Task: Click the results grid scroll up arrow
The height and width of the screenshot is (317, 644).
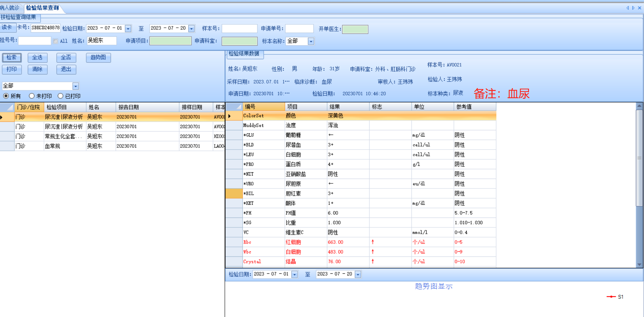Action: pos(639,106)
